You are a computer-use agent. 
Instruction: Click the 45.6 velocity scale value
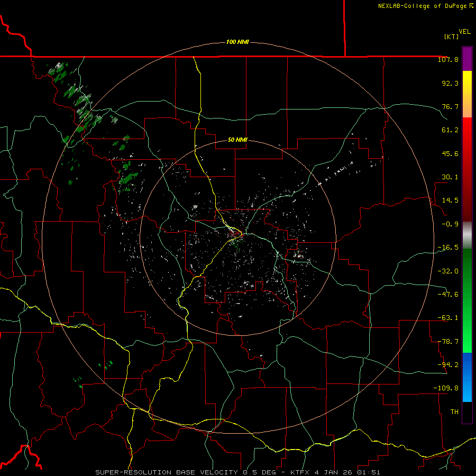(x=450, y=153)
